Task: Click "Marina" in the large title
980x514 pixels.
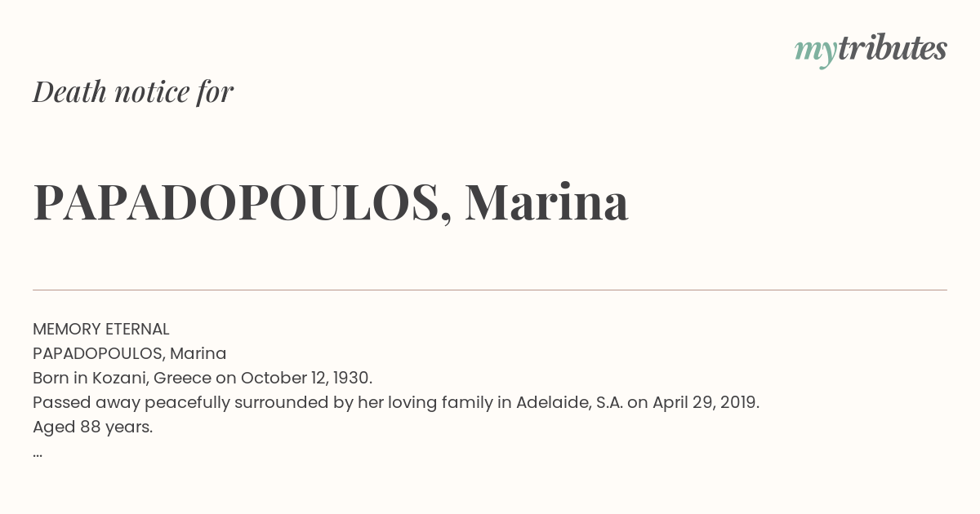Action: point(546,202)
